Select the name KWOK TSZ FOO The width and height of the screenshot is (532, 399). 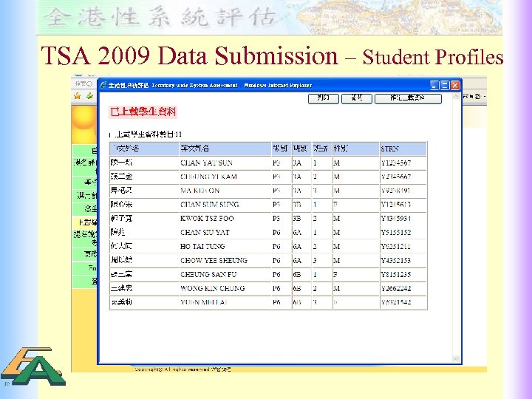[x=207, y=219]
